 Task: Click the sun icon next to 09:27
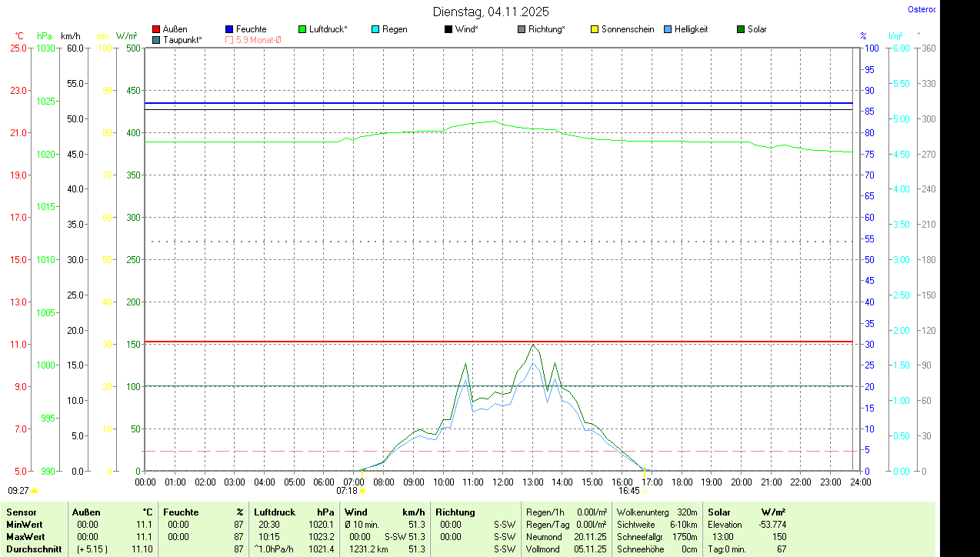coord(34,490)
